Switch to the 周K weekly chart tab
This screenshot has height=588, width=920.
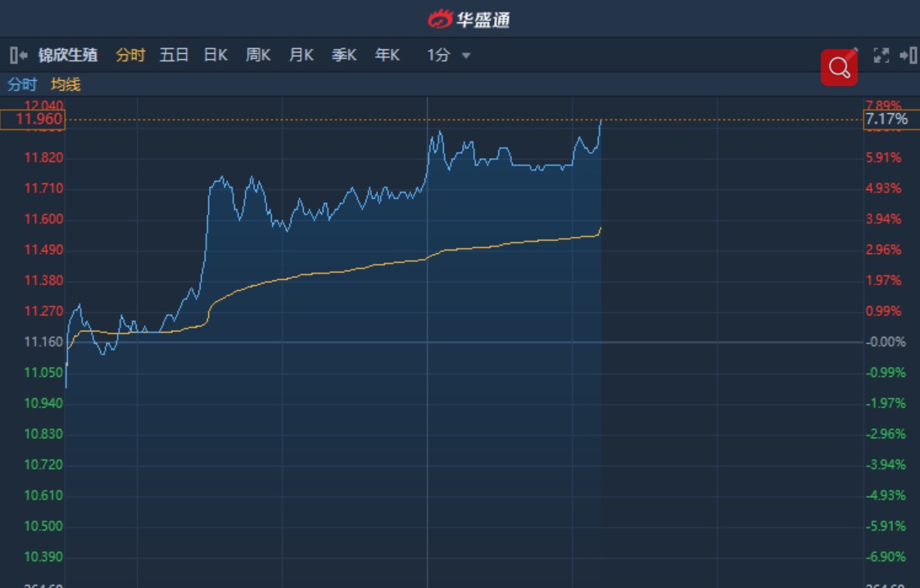coord(258,55)
